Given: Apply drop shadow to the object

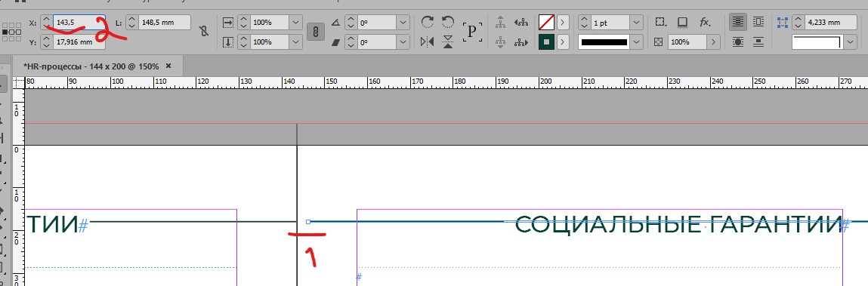Looking at the screenshot, I should (683, 22).
